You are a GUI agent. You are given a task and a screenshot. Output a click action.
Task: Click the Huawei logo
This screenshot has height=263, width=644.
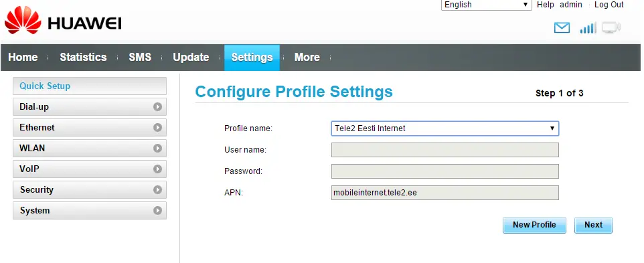coord(63,23)
